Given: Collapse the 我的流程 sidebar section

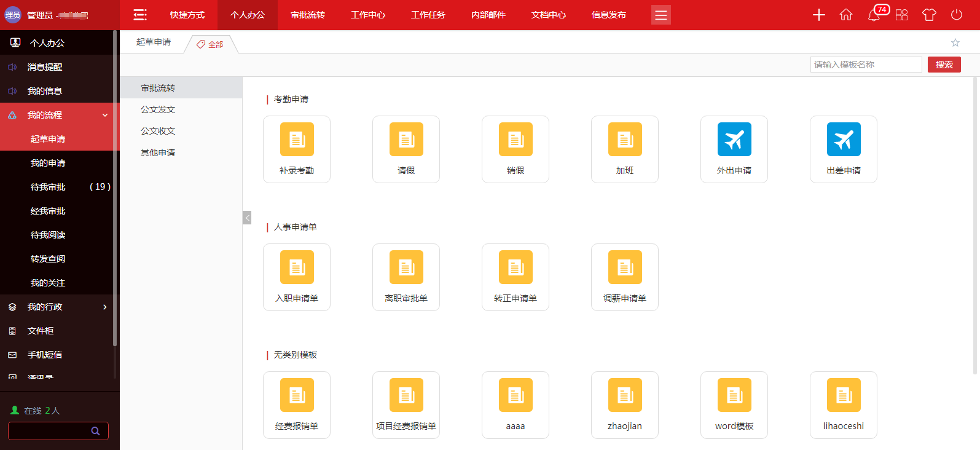Looking at the screenshot, I should pyautogui.click(x=104, y=115).
